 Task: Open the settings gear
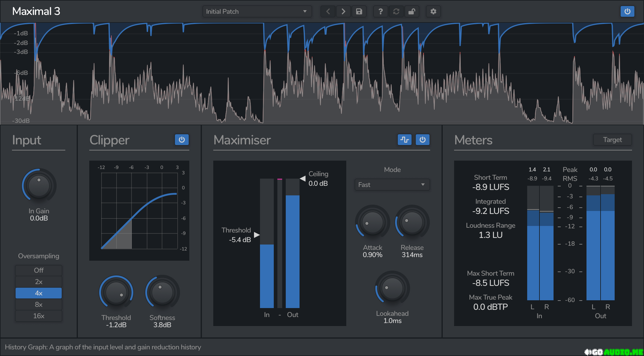coord(433,12)
